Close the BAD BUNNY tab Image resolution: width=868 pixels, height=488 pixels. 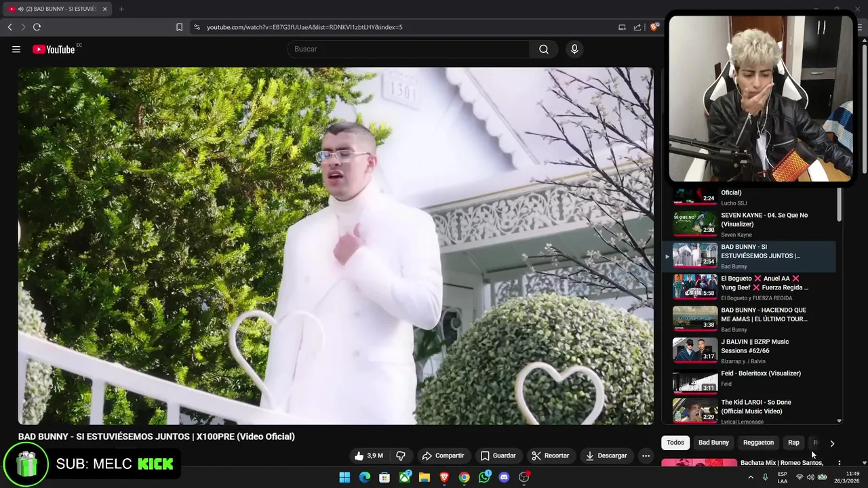(105, 9)
